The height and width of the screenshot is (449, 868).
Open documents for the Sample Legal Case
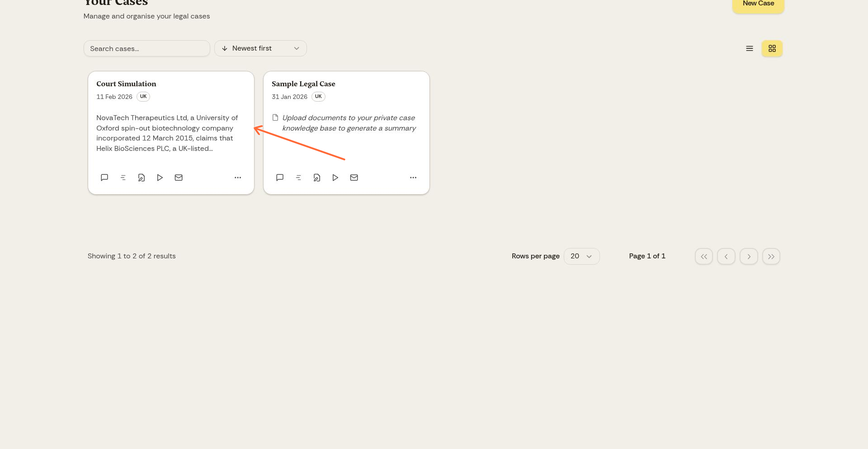[x=317, y=178]
